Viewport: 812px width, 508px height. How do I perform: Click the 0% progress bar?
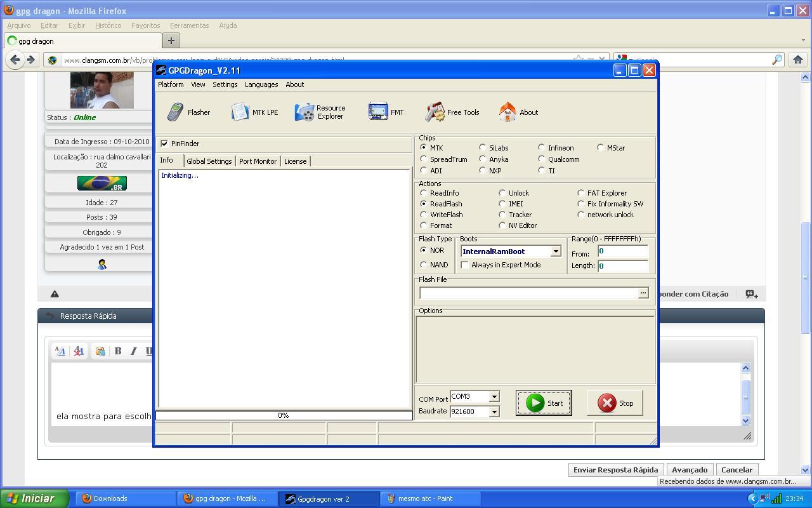(x=284, y=415)
